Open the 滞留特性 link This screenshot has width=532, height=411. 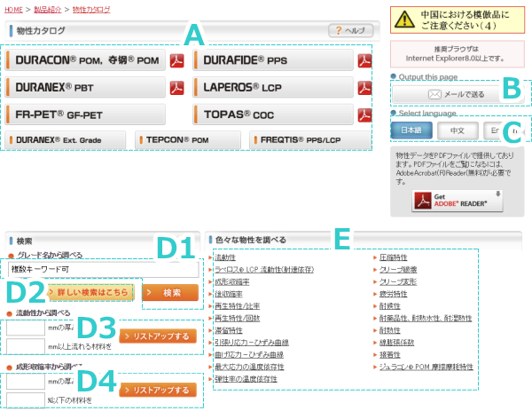(229, 330)
